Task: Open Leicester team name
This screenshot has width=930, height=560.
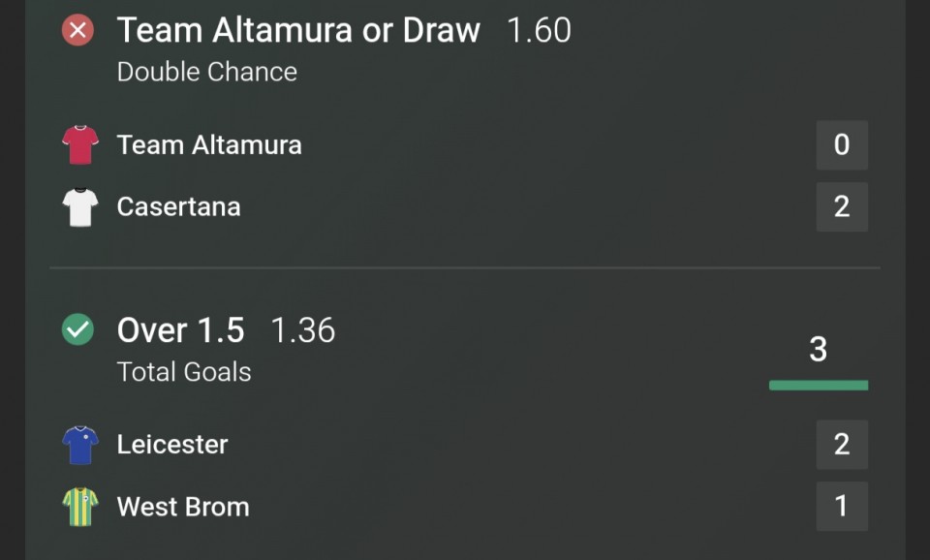Action: (172, 445)
